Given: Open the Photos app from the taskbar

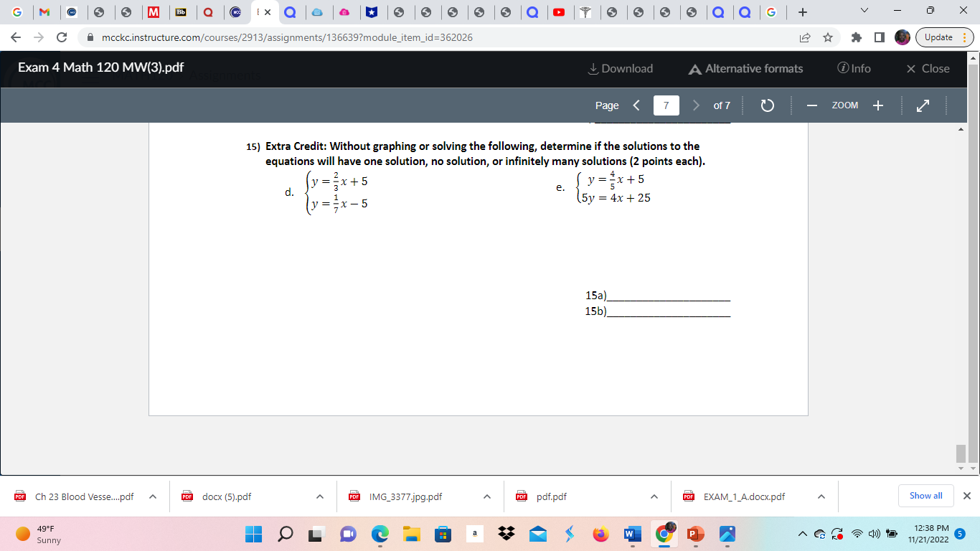Looking at the screenshot, I should (x=727, y=534).
